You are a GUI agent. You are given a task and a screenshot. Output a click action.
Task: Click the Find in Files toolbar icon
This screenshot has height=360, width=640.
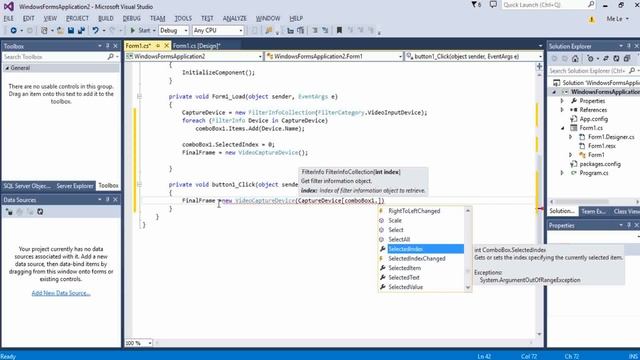[x=269, y=31]
